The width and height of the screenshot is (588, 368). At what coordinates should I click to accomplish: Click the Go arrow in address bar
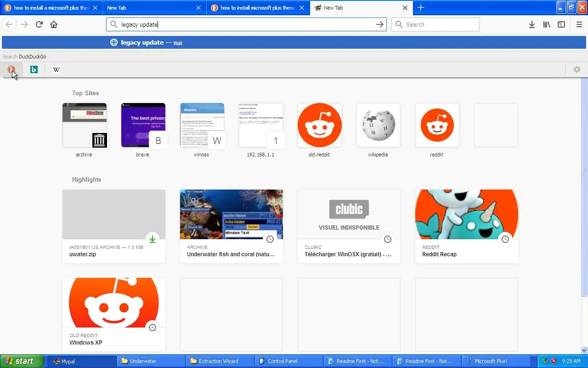(380, 24)
